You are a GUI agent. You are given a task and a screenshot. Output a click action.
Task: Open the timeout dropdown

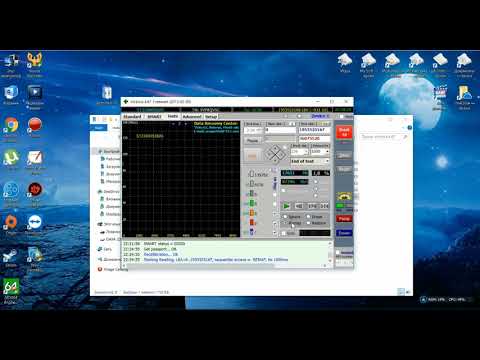point(320,152)
